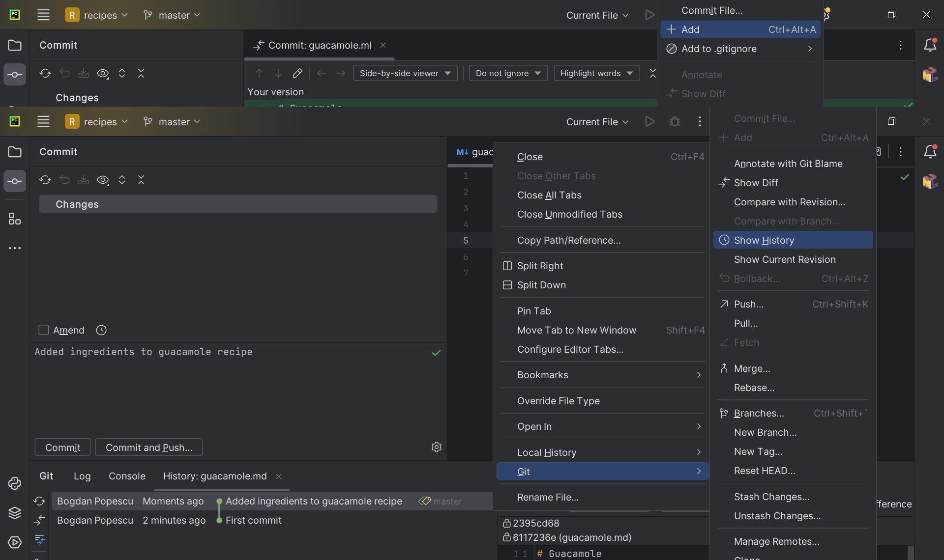
Task: Expand the highlighted Git submenu
Action: tap(603, 472)
